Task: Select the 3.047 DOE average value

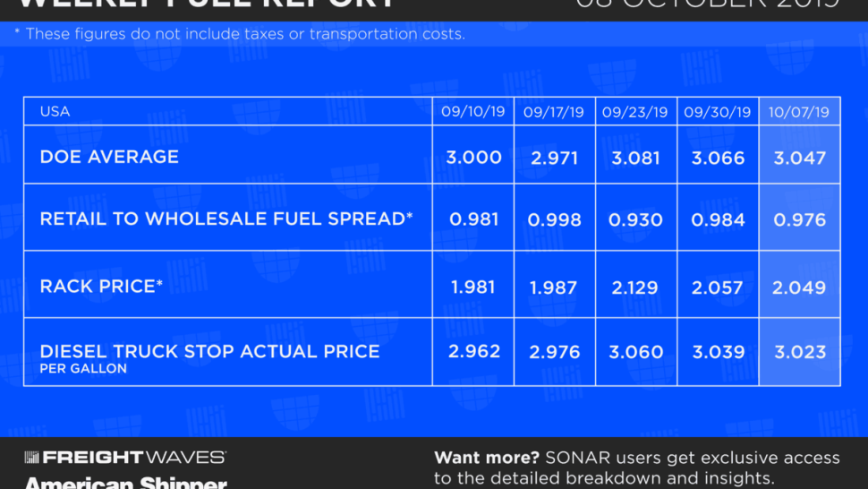Action: click(x=799, y=158)
